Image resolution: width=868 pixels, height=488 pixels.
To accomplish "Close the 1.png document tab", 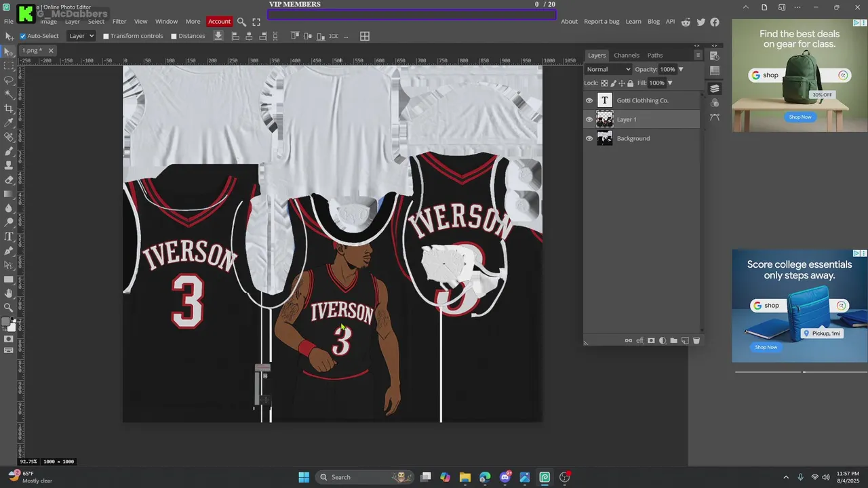I will point(52,50).
